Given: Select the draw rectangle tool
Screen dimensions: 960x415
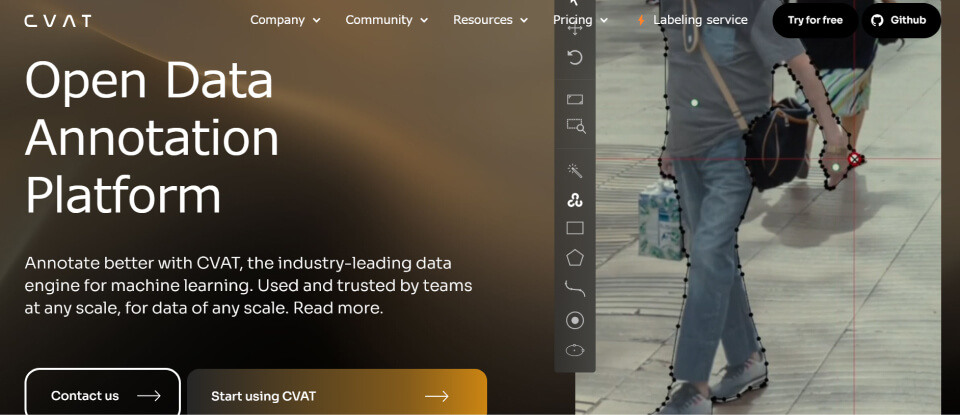Looking at the screenshot, I should click(574, 228).
